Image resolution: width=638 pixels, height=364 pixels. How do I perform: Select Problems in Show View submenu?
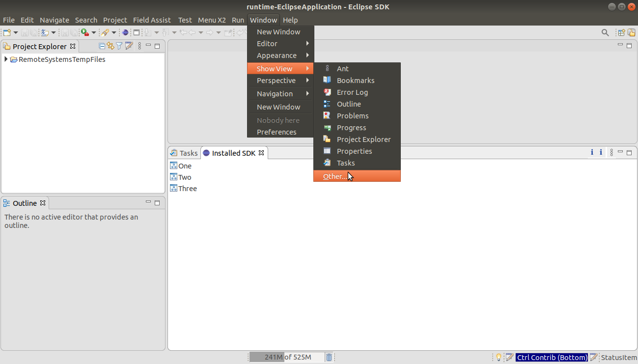click(x=357, y=116)
